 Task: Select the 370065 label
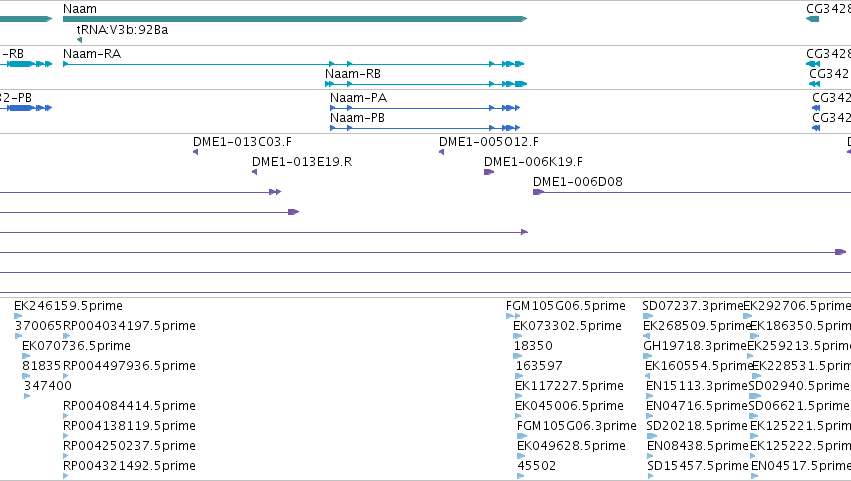pyautogui.click(x=39, y=326)
